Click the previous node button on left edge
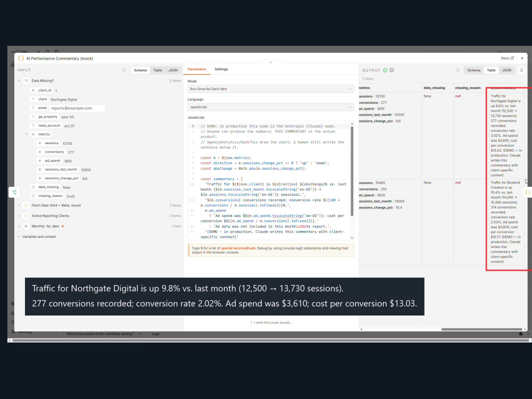The width and height of the screenshot is (532, 399). click(x=14, y=193)
